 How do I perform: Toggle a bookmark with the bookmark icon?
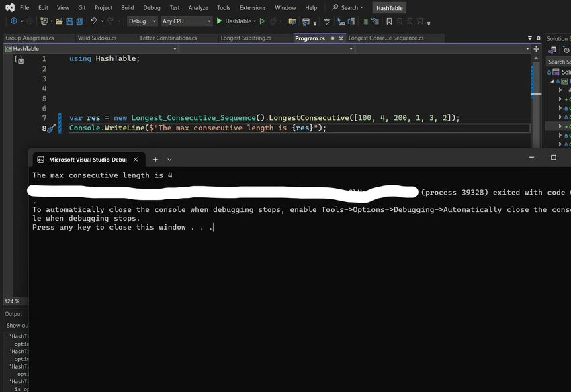[389, 22]
